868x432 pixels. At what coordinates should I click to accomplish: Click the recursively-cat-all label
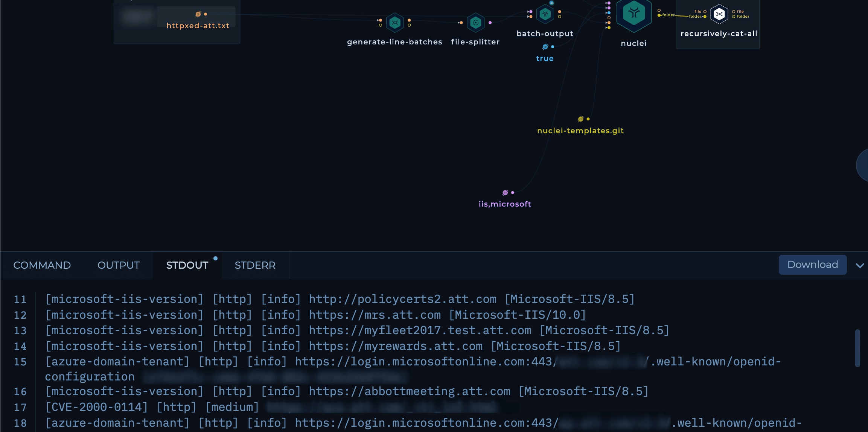coord(719,33)
